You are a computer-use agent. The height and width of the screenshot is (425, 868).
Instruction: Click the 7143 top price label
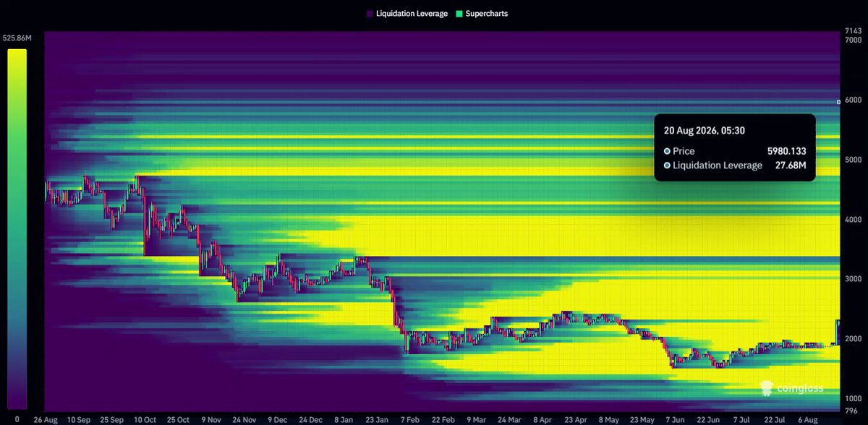coord(854,31)
